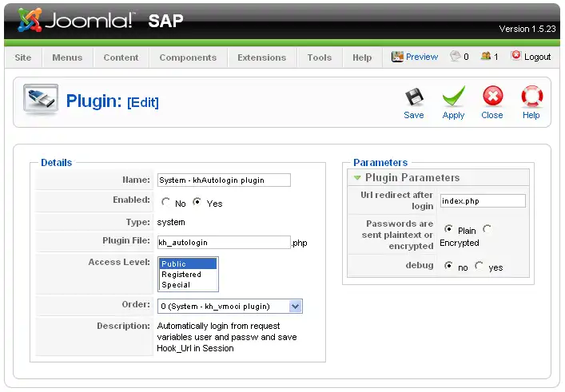Open the Components menu
This screenshot has width=565, height=392.
point(188,57)
